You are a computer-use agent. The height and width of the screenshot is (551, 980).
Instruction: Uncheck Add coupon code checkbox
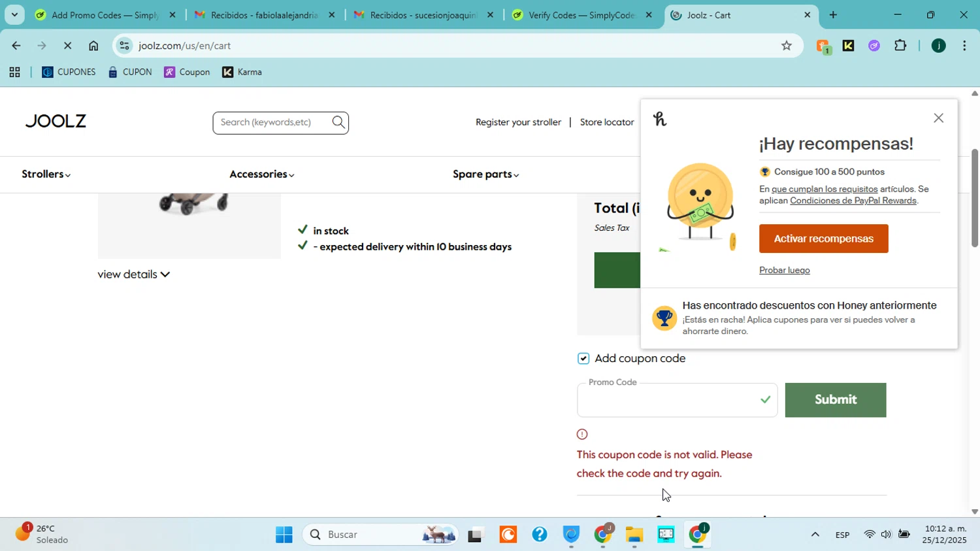tap(583, 359)
